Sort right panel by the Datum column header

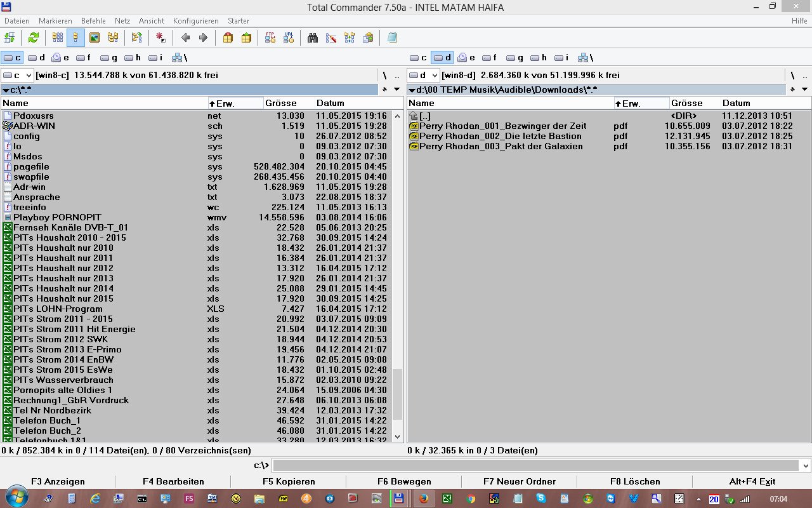765,103
